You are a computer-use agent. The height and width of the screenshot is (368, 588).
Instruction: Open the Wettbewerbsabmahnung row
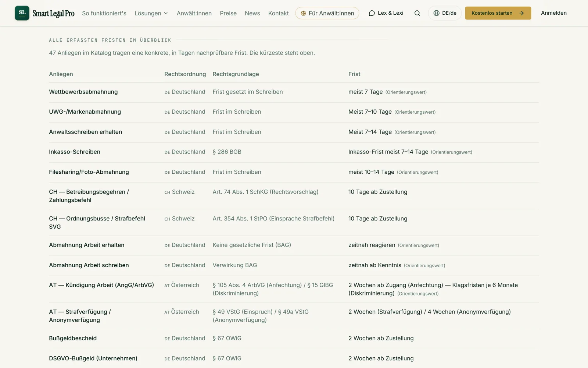[x=294, y=92]
